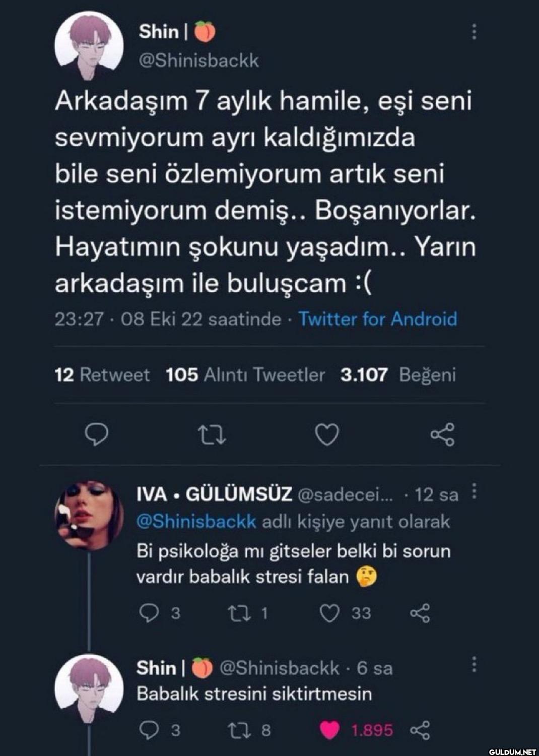
Task: Reply to the IVA • GÜLÜMSÜZ comment
Action: (149, 613)
